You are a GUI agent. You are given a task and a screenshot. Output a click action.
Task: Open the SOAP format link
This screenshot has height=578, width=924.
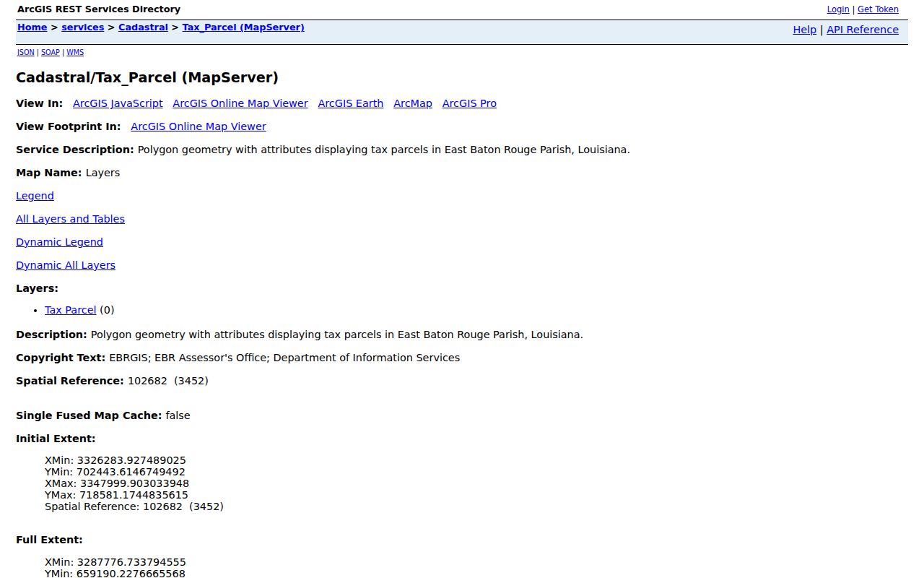(x=51, y=52)
